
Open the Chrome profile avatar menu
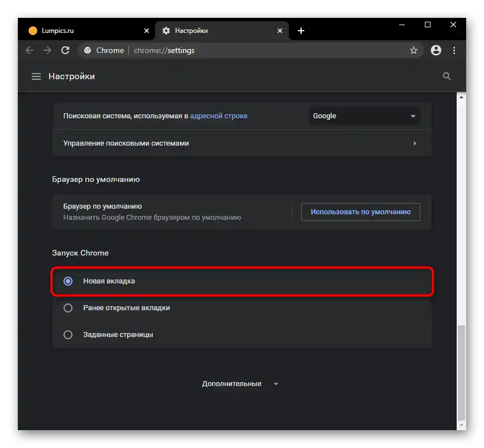click(x=436, y=50)
